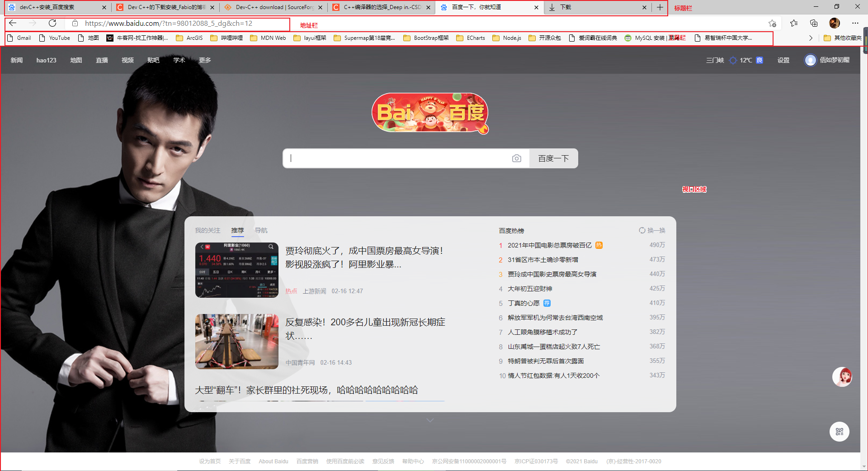Expand the news feed down chevron
Image resolution: width=868 pixels, height=471 pixels.
click(430, 420)
